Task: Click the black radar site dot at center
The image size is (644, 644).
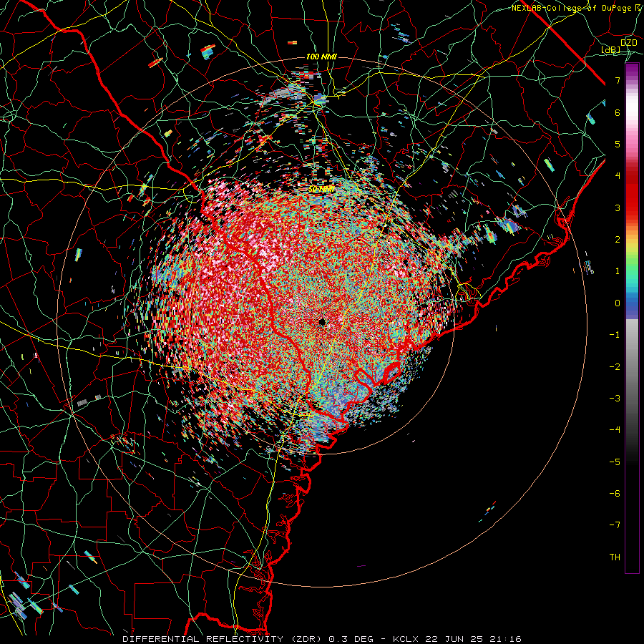Action: click(x=322, y=322)
